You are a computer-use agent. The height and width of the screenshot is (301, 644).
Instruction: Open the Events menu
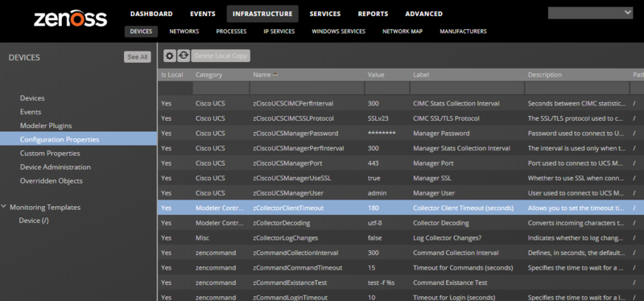203,14
